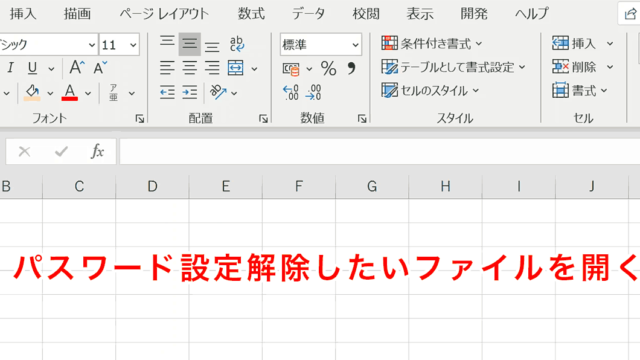This screenshot has height=360, width=640.
Task: Open the 校閲 ribbon tab
Action: [x=366, y=14]
